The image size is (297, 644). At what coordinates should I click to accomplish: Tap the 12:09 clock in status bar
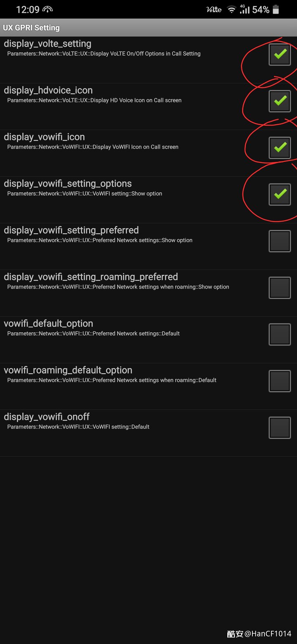coord(28,9)
